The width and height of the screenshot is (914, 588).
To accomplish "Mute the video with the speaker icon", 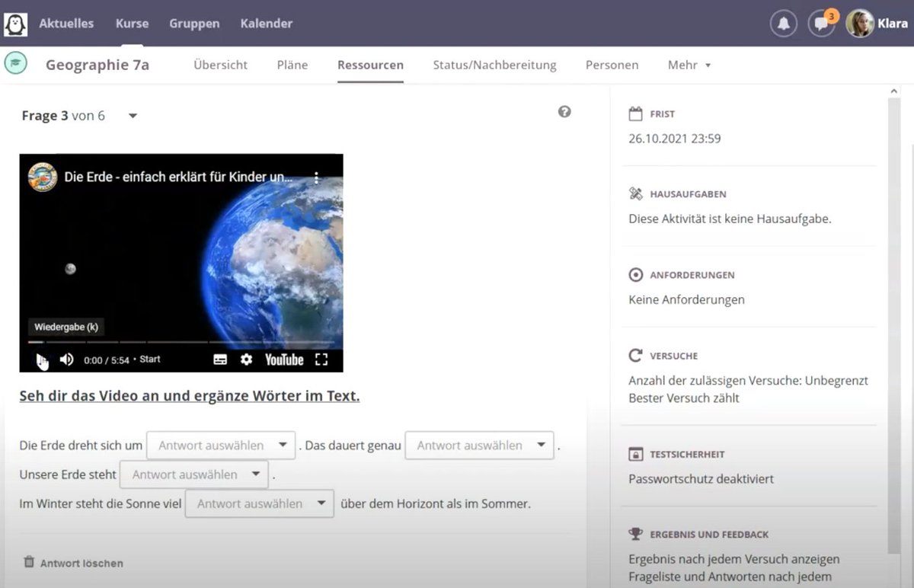I will pyautogui.click(x=67, y=360).
